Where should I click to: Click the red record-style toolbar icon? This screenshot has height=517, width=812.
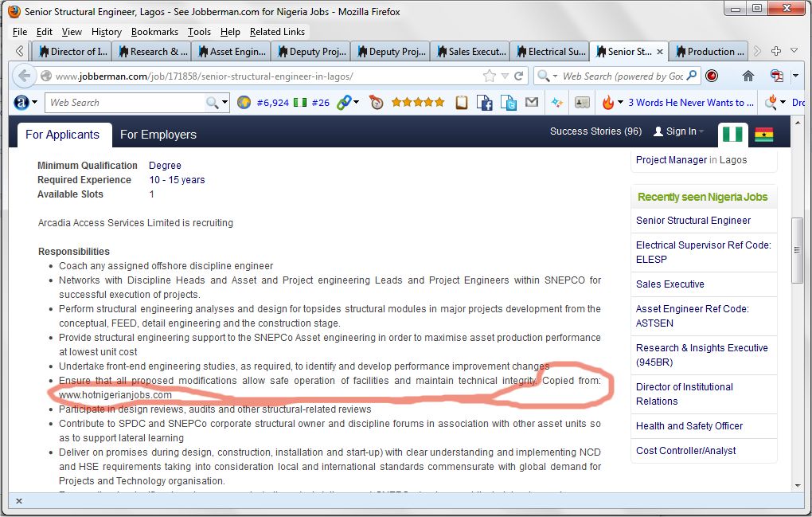[712, 76]
